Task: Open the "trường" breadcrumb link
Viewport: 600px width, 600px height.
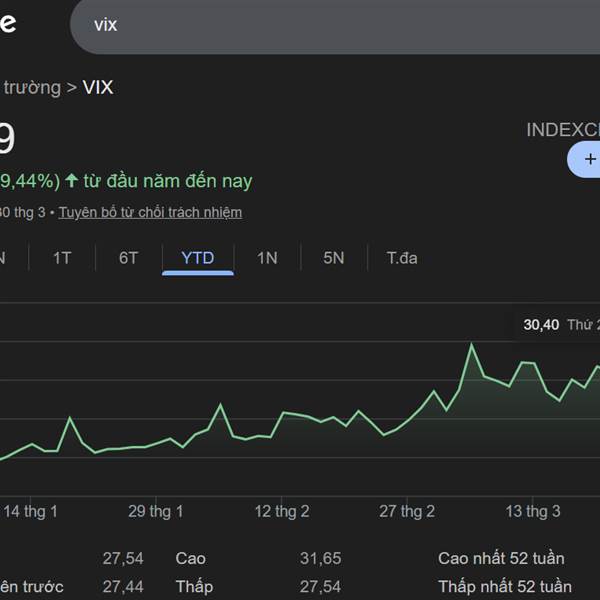Action: click(x=30, y=88)
